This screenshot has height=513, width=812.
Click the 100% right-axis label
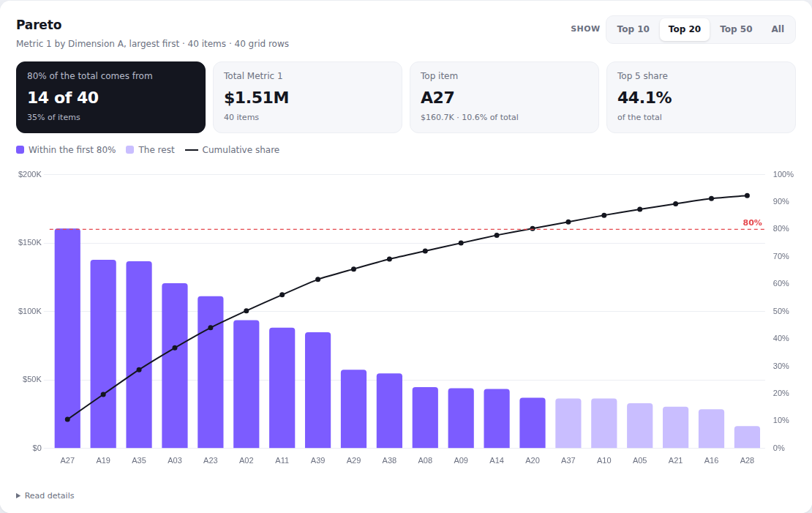(783, 175)
